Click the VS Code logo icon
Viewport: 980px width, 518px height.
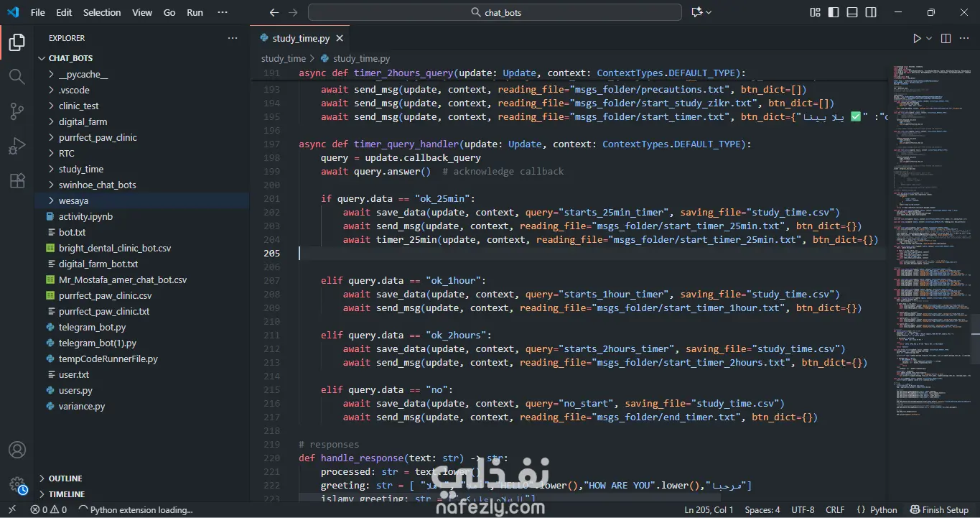coord(14,12)
